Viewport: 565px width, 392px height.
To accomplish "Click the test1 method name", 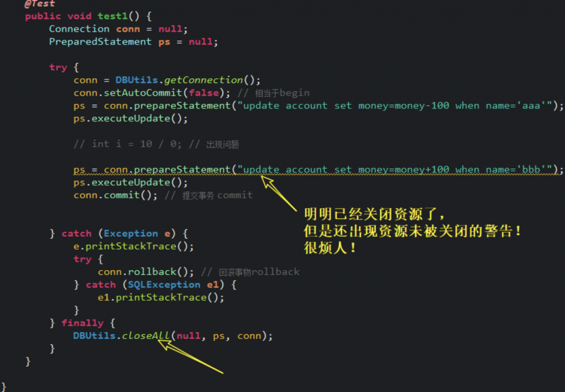I will [113, 16].
